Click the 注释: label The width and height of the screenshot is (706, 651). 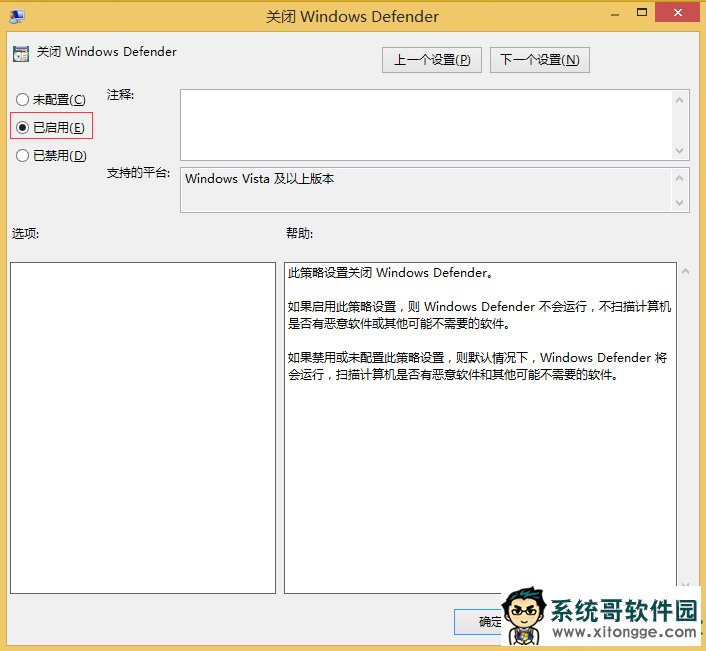click(120, 95)
